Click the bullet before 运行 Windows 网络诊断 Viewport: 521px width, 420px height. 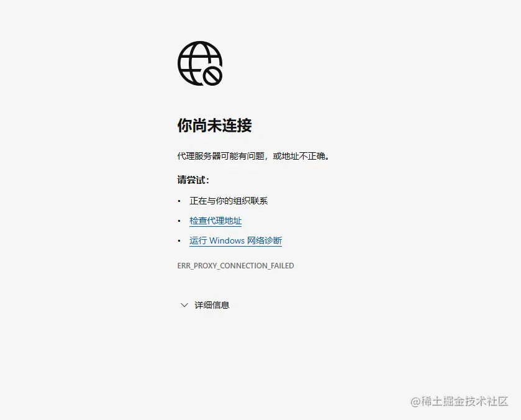[x=179, y=241]
